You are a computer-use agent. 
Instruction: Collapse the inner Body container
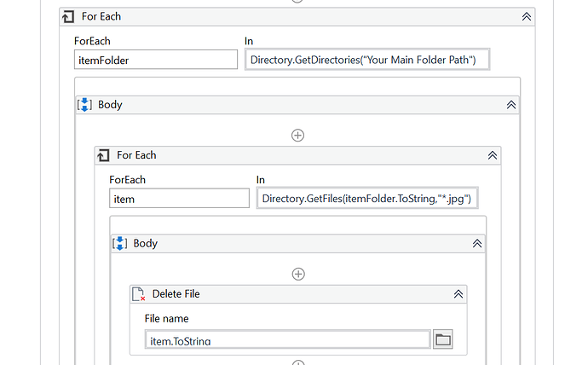pos(476,243)
